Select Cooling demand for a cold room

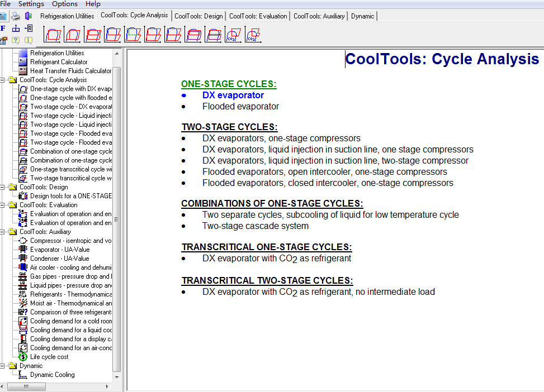pyautogui.click(x=71, y=321)
